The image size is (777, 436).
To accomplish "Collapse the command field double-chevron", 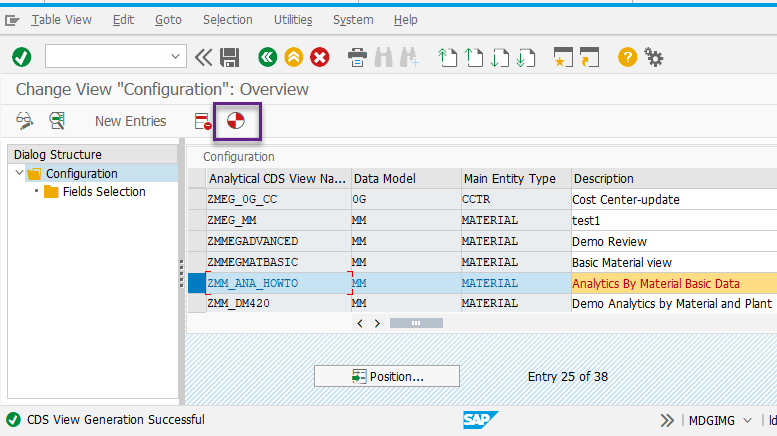I will 203,57.
